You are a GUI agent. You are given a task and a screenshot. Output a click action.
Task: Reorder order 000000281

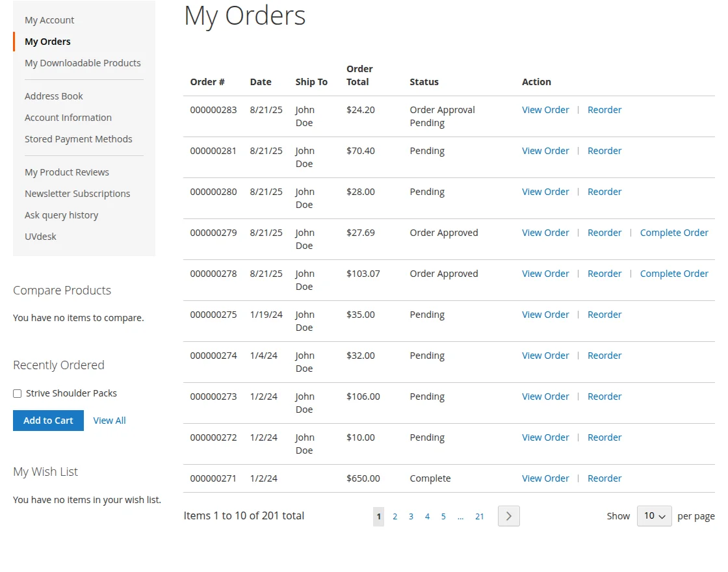pos(604,150)
